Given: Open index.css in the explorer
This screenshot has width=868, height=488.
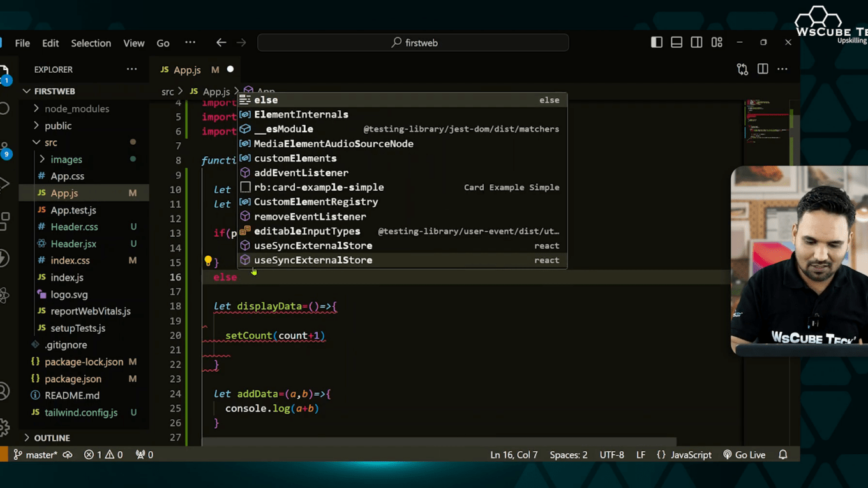Looking at the screenshot, I should (70, 261).
